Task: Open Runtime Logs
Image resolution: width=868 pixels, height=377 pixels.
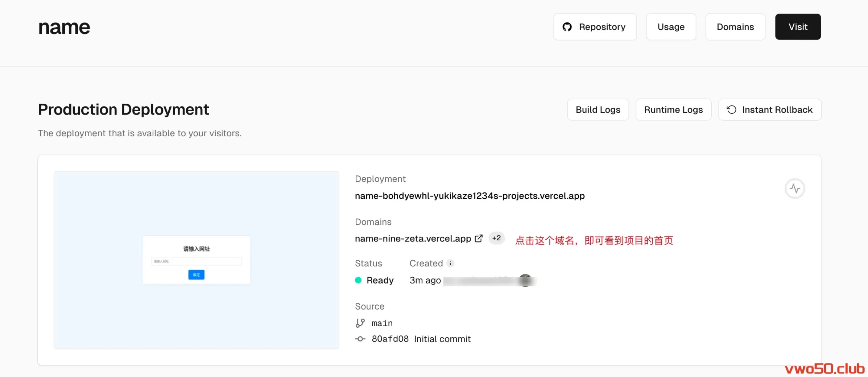Action: 673,109
